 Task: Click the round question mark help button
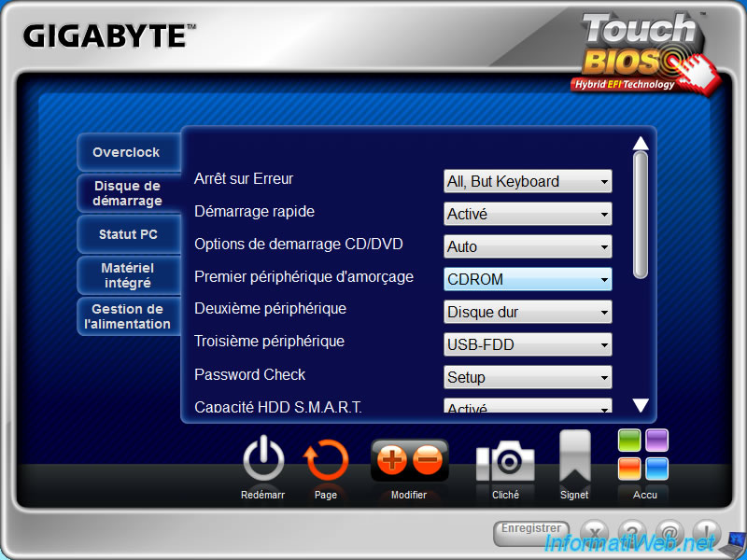[632, 532]
